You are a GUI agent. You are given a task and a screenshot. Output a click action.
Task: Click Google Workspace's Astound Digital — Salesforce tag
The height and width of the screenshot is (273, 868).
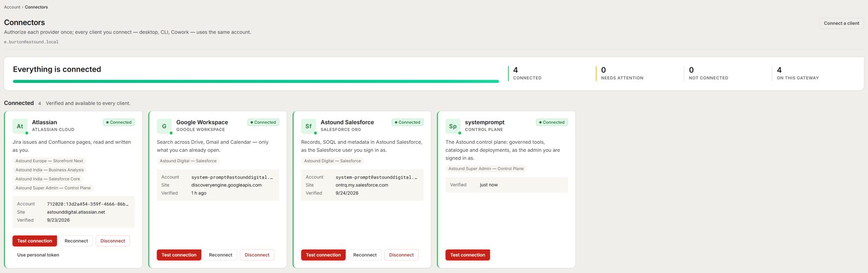point(188,161)
